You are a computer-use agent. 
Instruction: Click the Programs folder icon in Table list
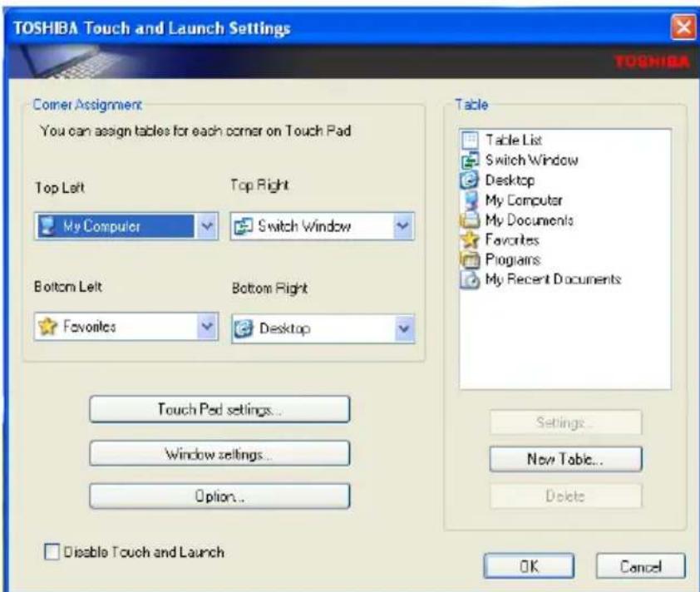click(x=470, y=259)
